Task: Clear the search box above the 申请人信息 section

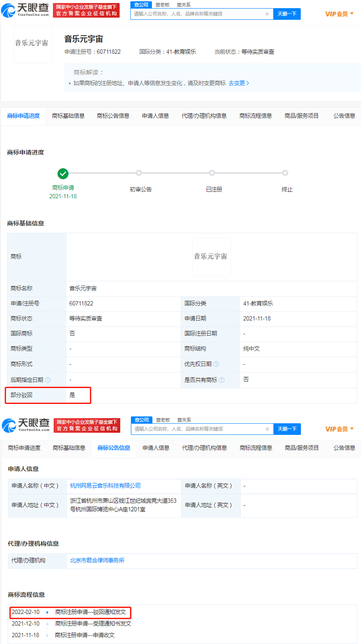Action: (267, 429)
